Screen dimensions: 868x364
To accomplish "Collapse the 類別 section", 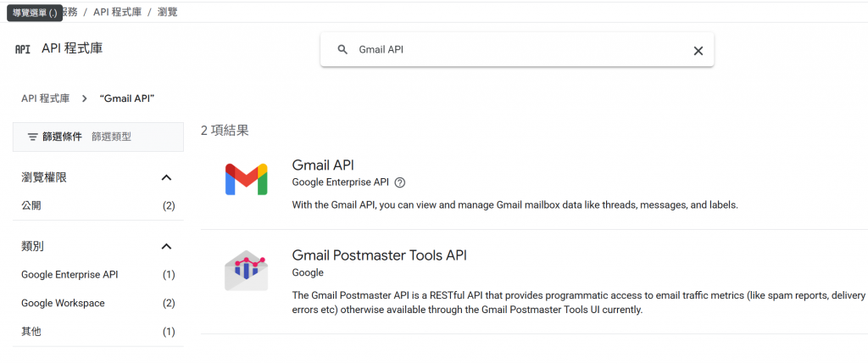I will click(166, 246).
